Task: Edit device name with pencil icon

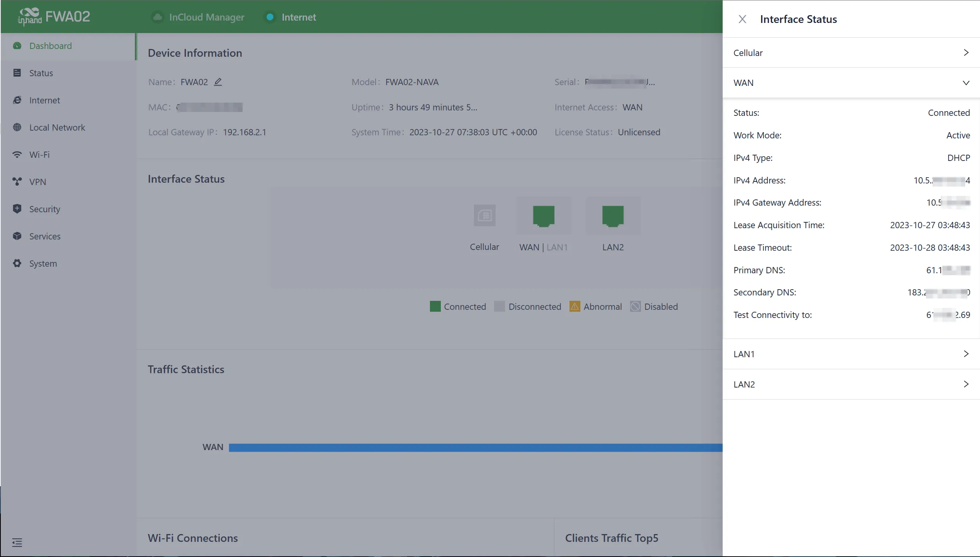Action: (x=218, y=82)
